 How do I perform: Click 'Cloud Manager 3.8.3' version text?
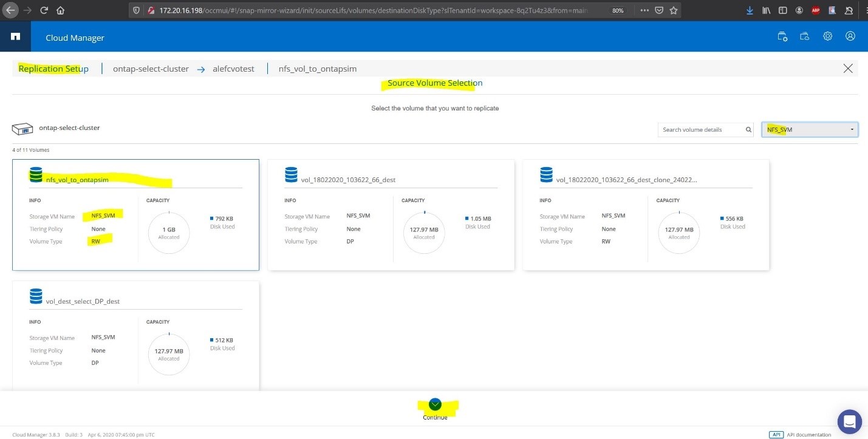coord(35,435)
